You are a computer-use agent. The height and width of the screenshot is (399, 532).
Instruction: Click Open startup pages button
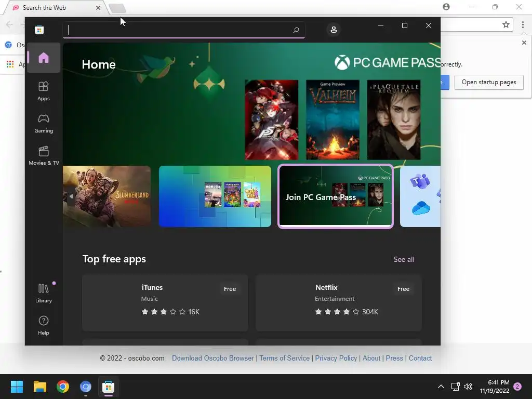[x=489, y=82]
